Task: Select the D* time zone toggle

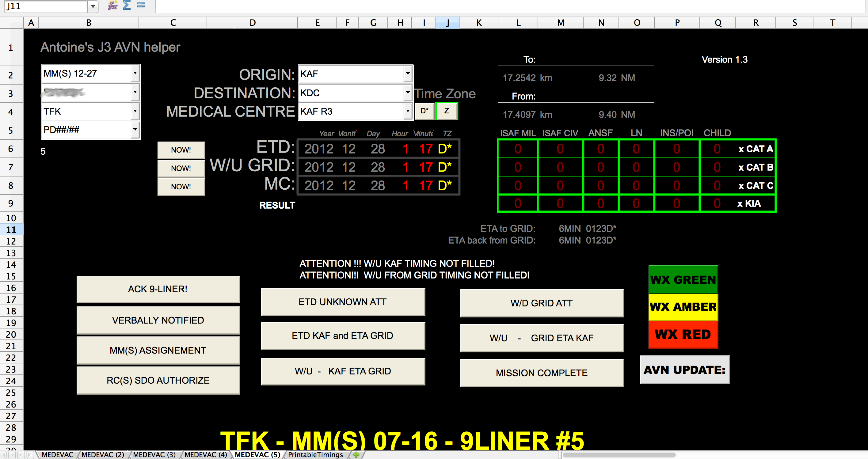Action: tap(424, 111)
